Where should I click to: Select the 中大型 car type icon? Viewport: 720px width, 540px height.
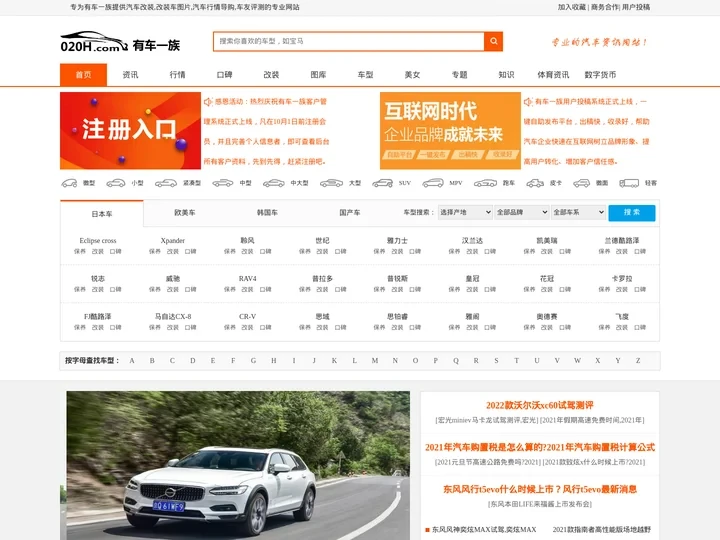(x=274, y=183)
